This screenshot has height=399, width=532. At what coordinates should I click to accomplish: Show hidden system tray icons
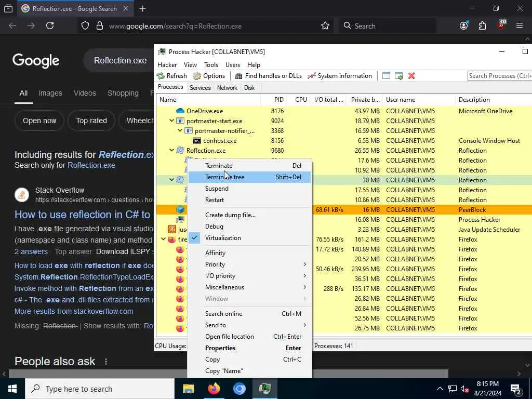point(440,389)
